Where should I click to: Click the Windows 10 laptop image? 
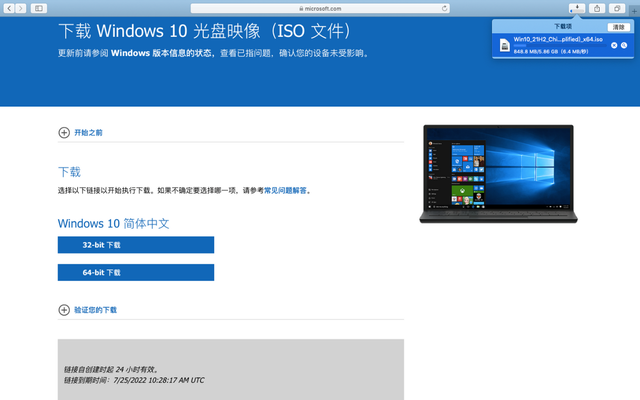[x=498, y=174]
